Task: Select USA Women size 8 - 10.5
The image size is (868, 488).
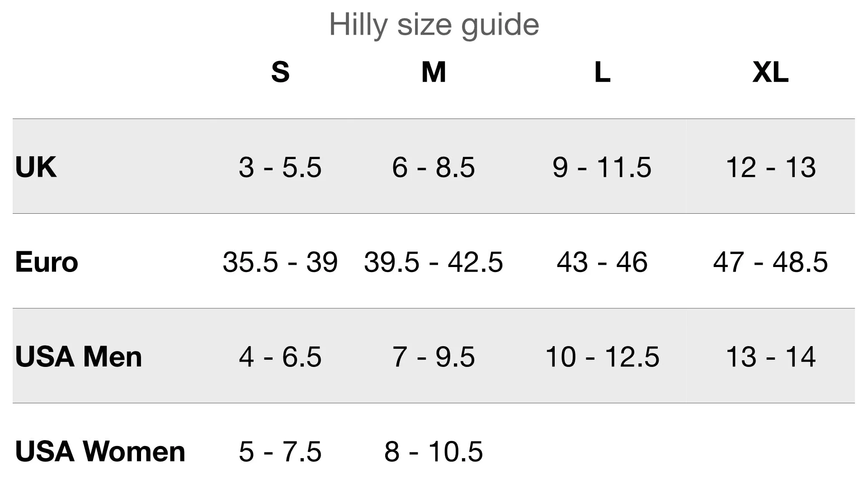Action: click(434, 452)
